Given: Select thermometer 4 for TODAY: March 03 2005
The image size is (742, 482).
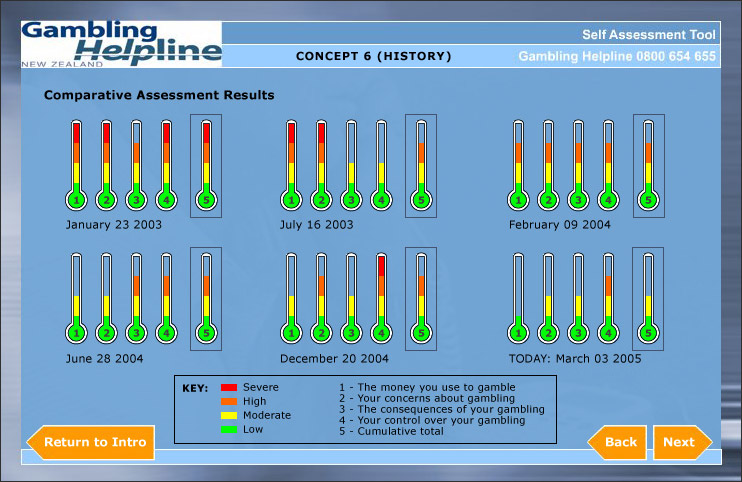Looking at the screenshot, I should coord(608,298).
